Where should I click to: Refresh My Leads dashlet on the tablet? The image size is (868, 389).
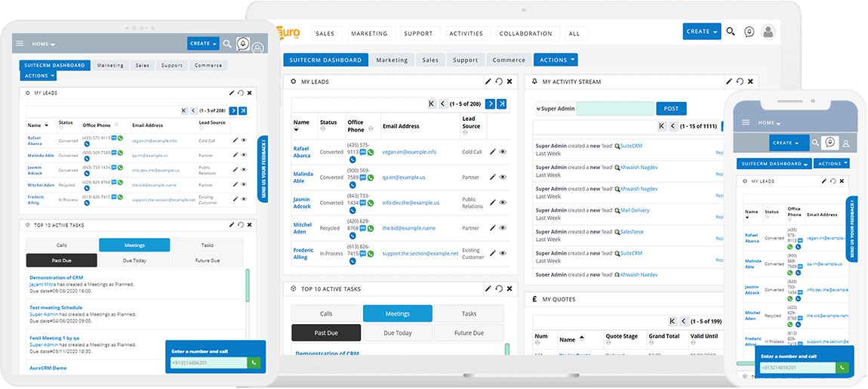point(240,93)
